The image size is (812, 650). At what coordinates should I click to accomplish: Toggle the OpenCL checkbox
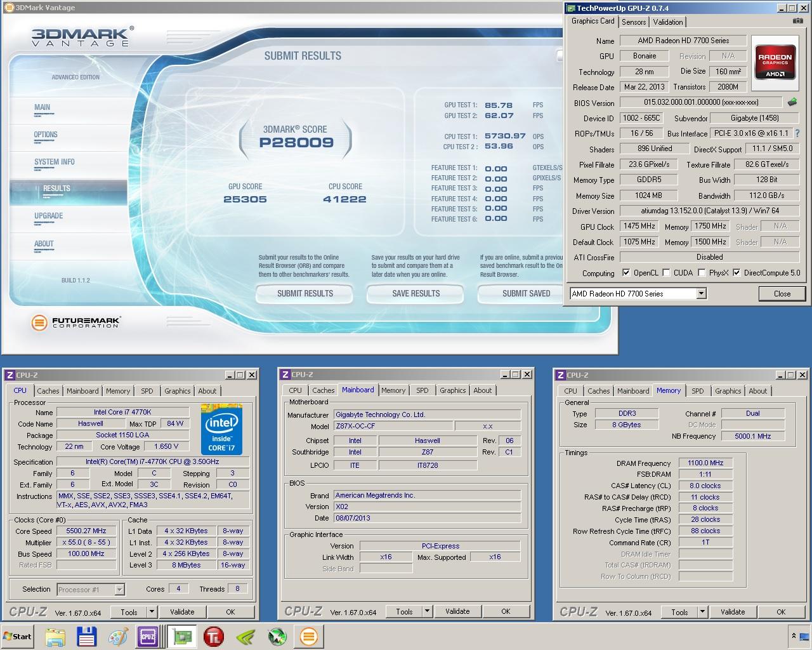pos(626,273)
